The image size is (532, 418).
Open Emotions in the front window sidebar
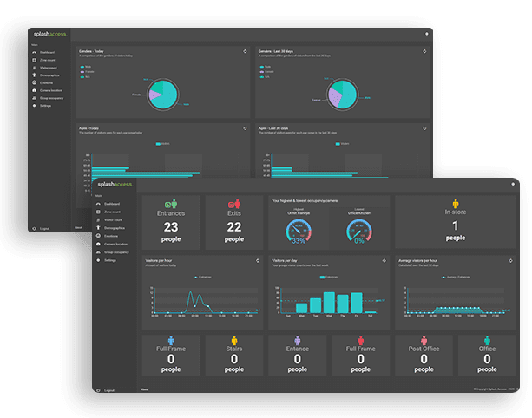111,236
